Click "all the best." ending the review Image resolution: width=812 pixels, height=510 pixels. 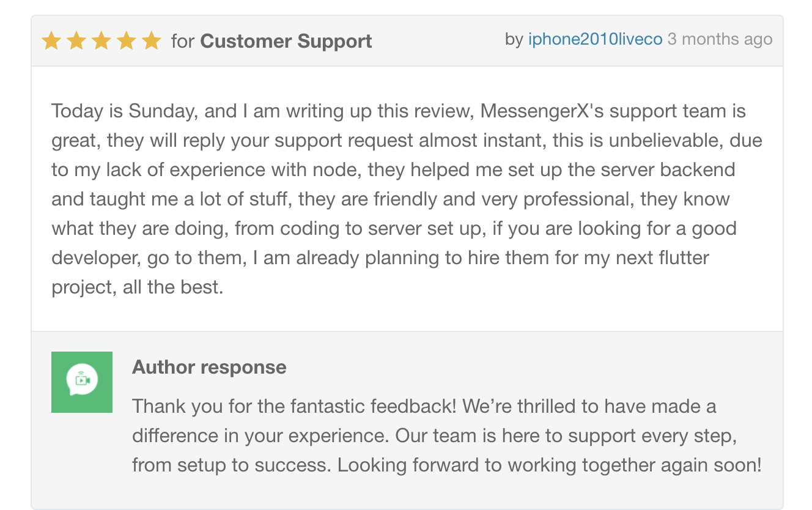173,287
